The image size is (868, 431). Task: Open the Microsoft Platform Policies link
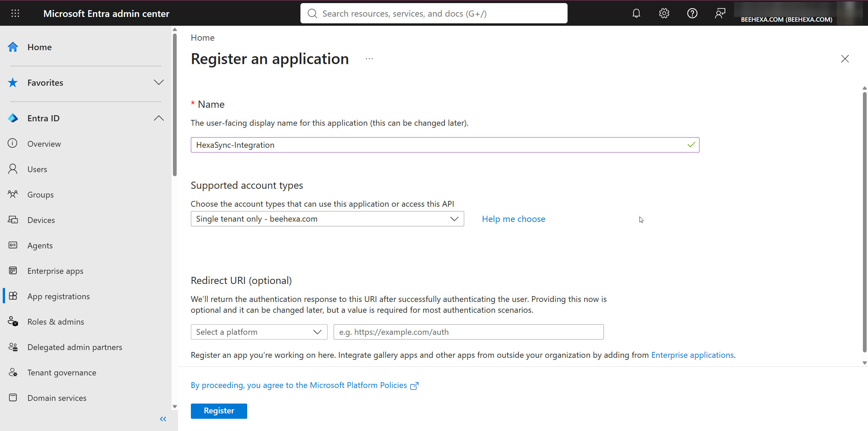[304, 385]
